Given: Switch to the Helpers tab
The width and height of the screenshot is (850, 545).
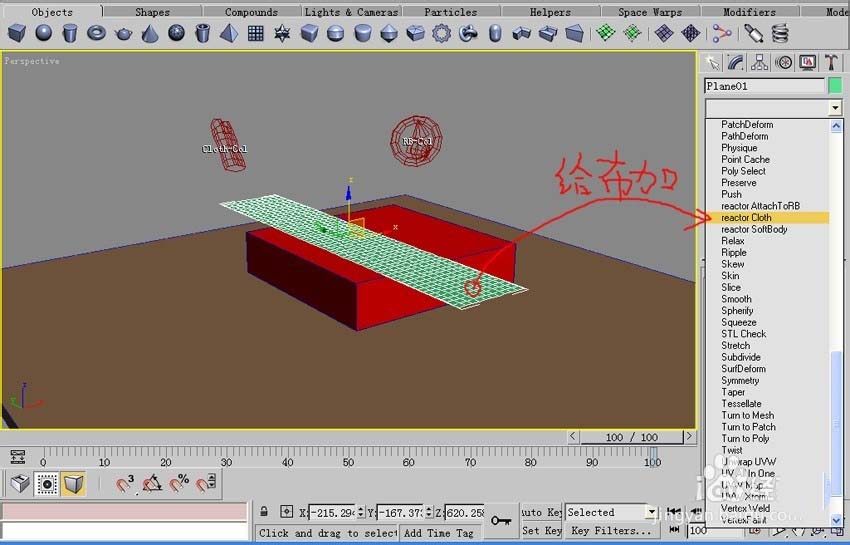Looking at the screenshot, I should click(550, 11).
